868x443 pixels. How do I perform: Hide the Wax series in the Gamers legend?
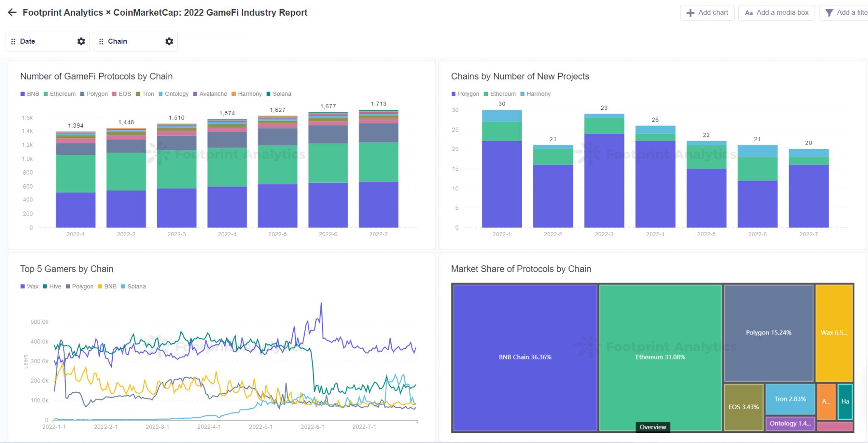point(30,287)
